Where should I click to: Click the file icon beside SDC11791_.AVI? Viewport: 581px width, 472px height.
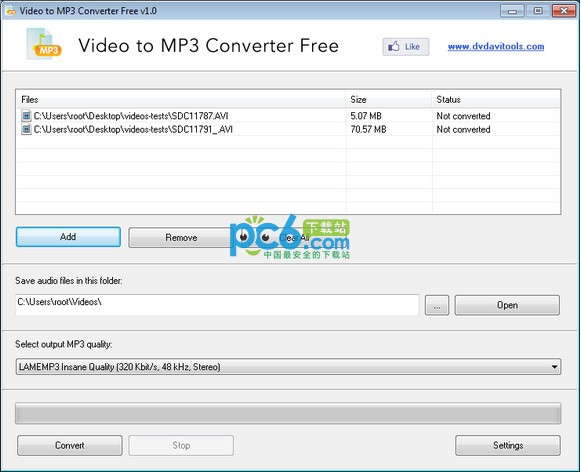click(26, 129)
